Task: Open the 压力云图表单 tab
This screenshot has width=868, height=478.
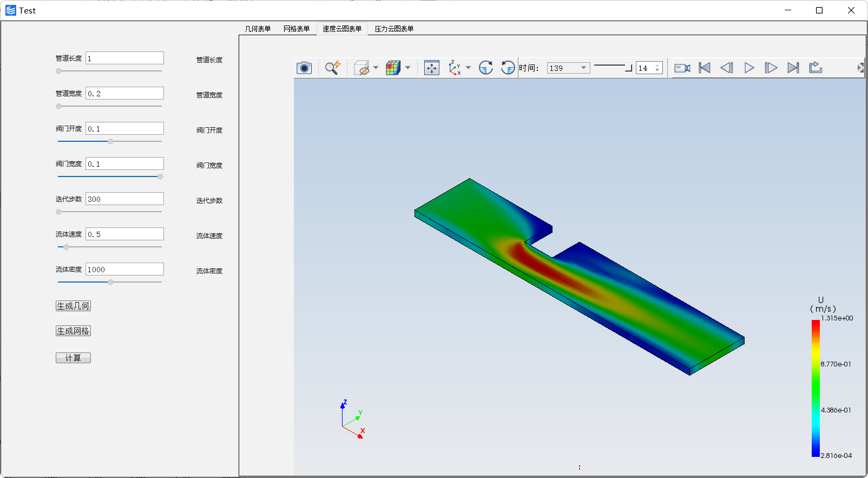Action: (x=394, y=29)
